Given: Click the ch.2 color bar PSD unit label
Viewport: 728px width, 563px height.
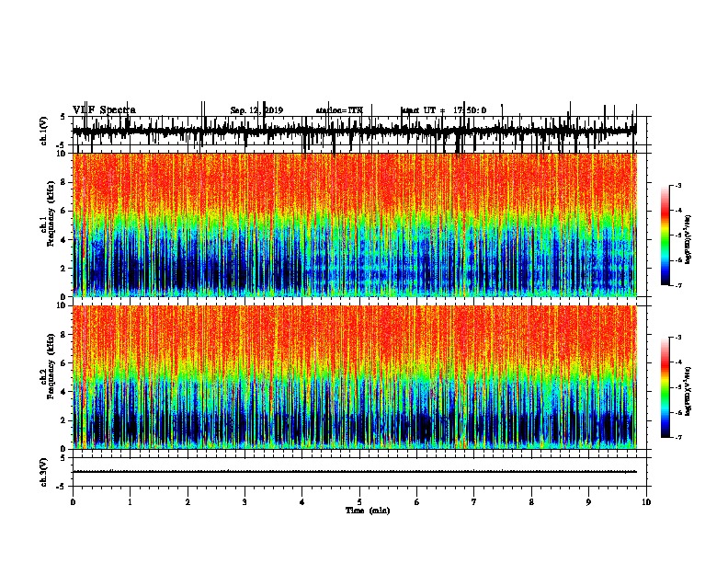Looking at the screenshot, I should tap(688, 392).
